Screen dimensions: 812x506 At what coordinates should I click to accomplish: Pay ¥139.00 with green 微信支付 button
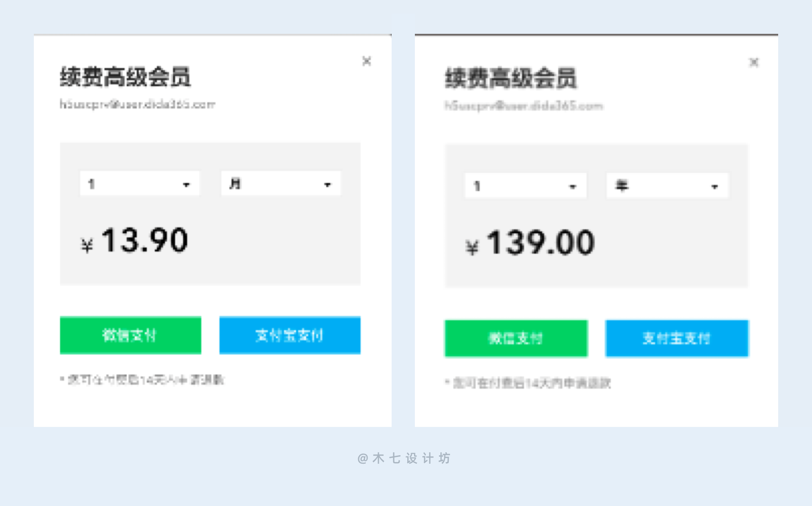[516, 338]
